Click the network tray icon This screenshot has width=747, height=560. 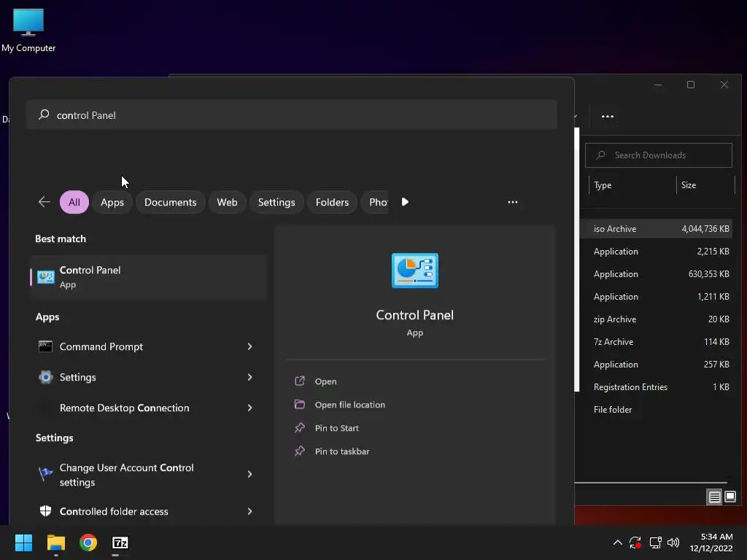[656, 542]
